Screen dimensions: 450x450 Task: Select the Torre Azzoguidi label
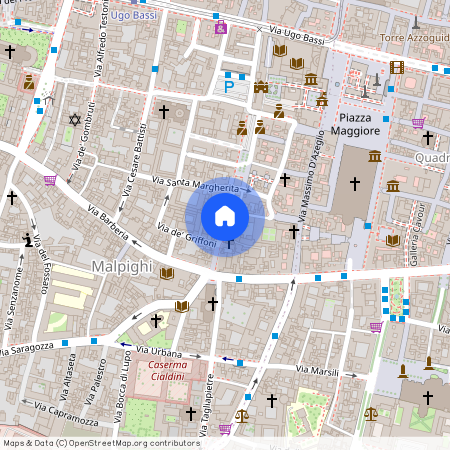(x=415, y=38)
